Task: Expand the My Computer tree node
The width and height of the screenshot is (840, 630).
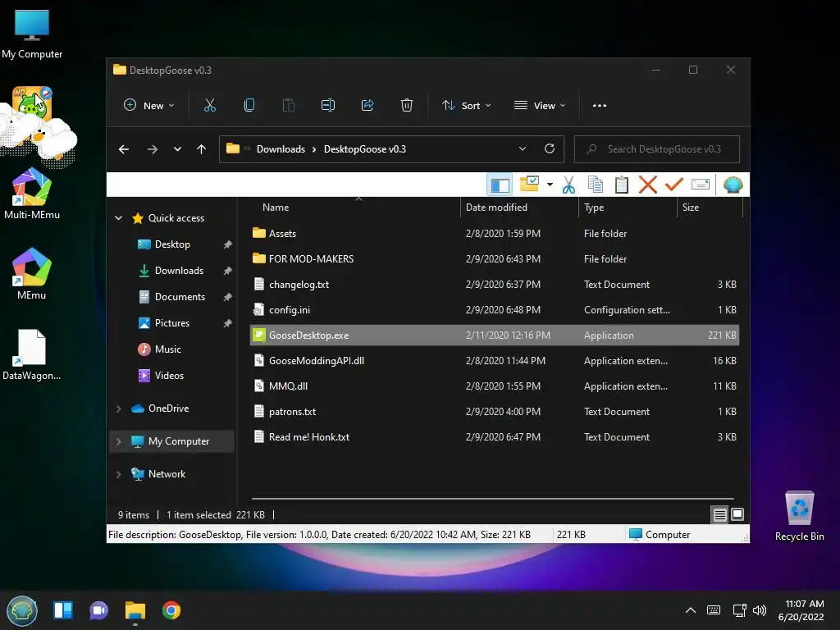Action: coord(118,441)
